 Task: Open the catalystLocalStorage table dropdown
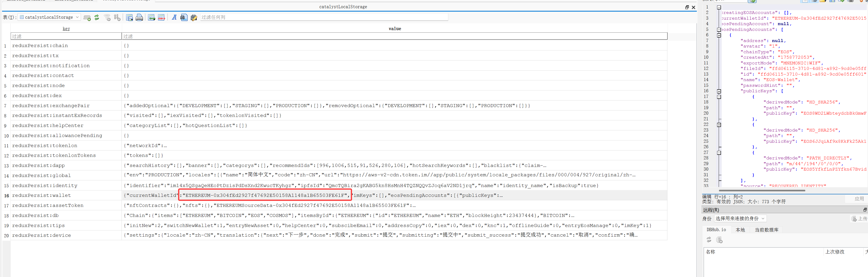coord(49,17)
